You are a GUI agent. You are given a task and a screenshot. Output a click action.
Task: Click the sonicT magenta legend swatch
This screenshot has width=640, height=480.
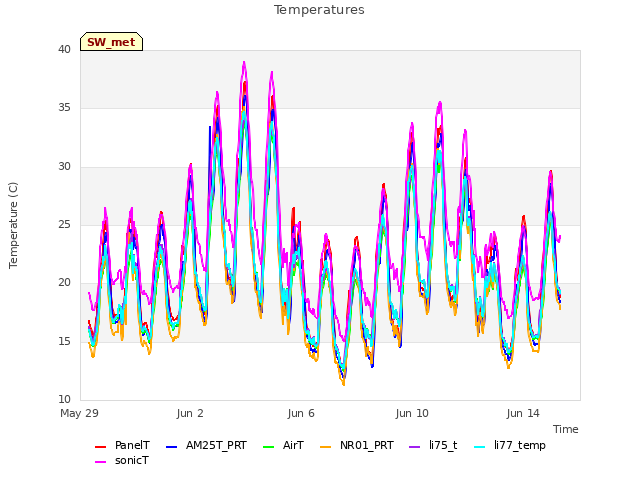click(x=100, y=462)
